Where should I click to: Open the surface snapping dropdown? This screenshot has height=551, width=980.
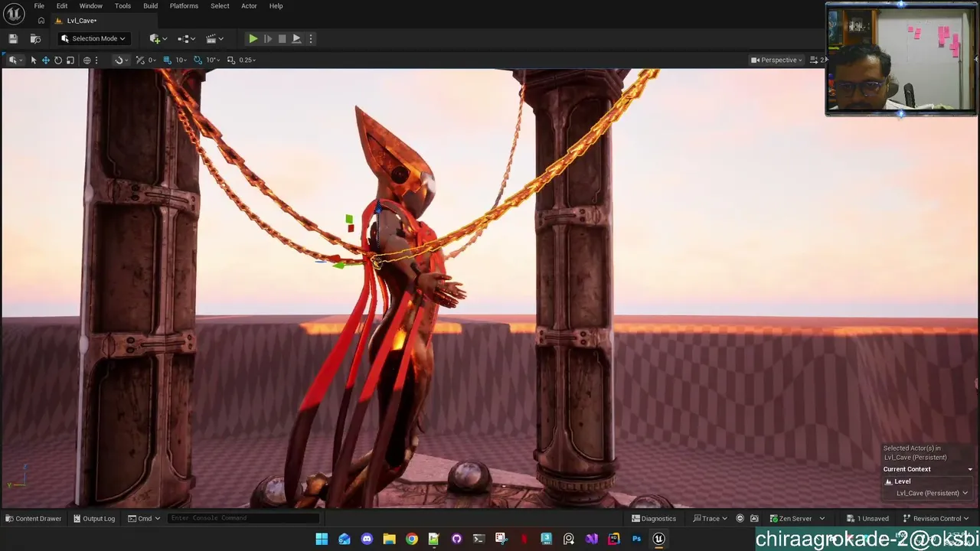pyautogui.click(x=119, y=60)
